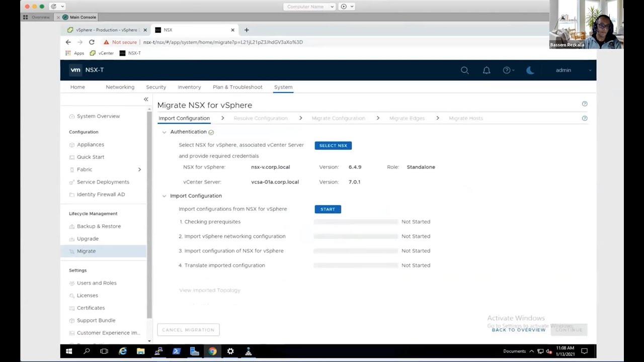Open the NSX-T search icon

coord(465,70)
